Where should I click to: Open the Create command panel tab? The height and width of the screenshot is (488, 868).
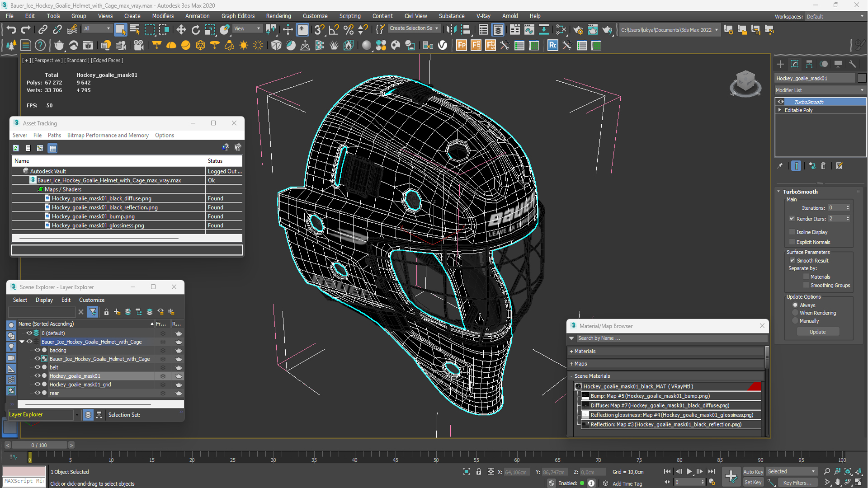point(780,64)
